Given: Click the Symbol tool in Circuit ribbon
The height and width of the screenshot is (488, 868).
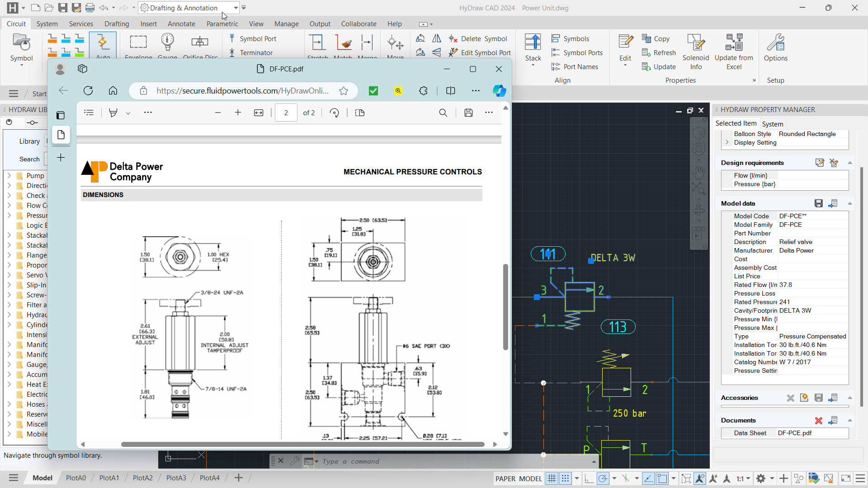Looking at the screenshot, I should [x=21, y=50].
